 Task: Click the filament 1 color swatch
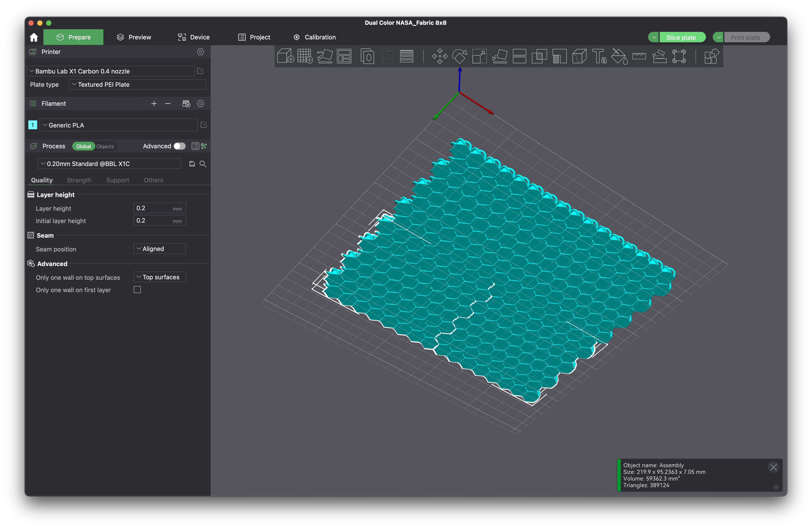point(33,125)
